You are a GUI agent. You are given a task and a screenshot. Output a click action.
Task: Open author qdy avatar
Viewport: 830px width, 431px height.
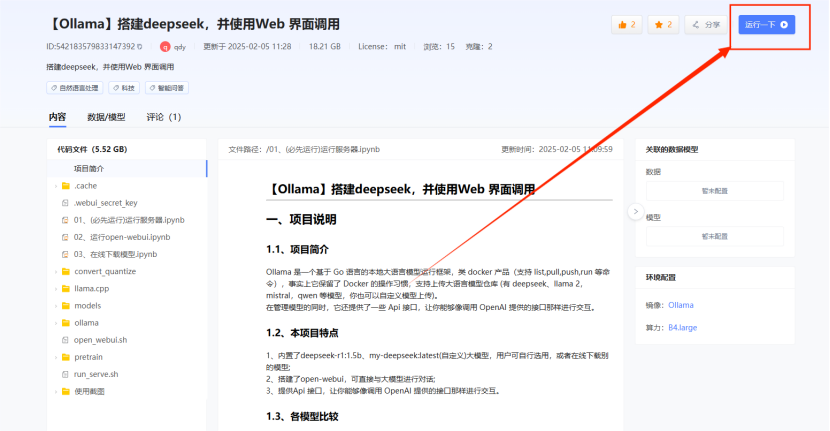165,47
